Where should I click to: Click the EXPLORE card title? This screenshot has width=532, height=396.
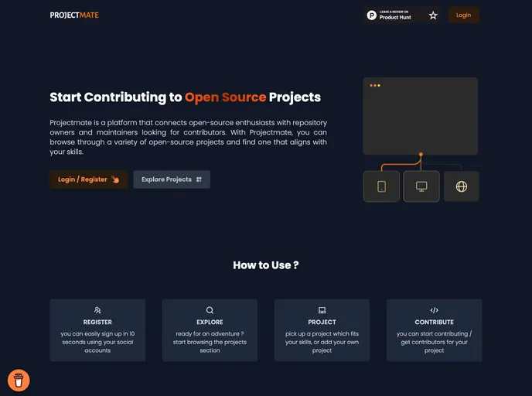point(210,322)
